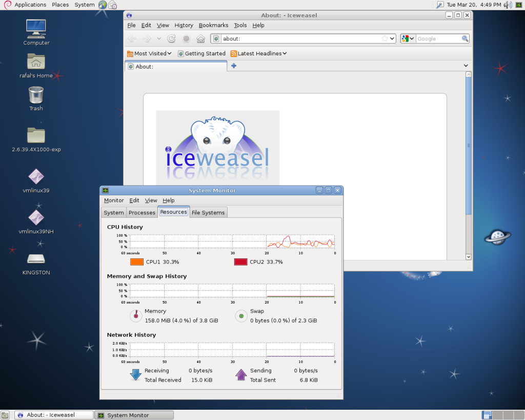Screen dimensions: 525x420
Task: Click the page identity icon in the address bar
Action: tap(216, 38)
